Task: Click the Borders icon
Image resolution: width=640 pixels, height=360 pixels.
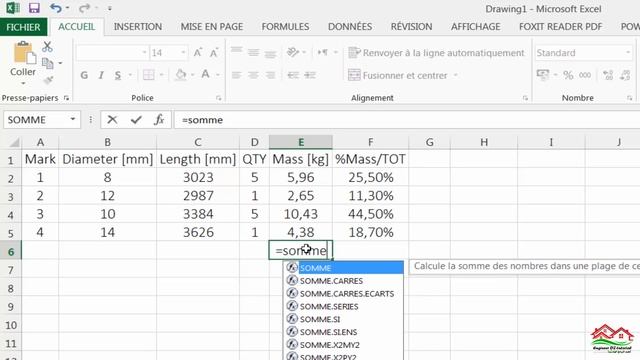Action: click(149, 75)
